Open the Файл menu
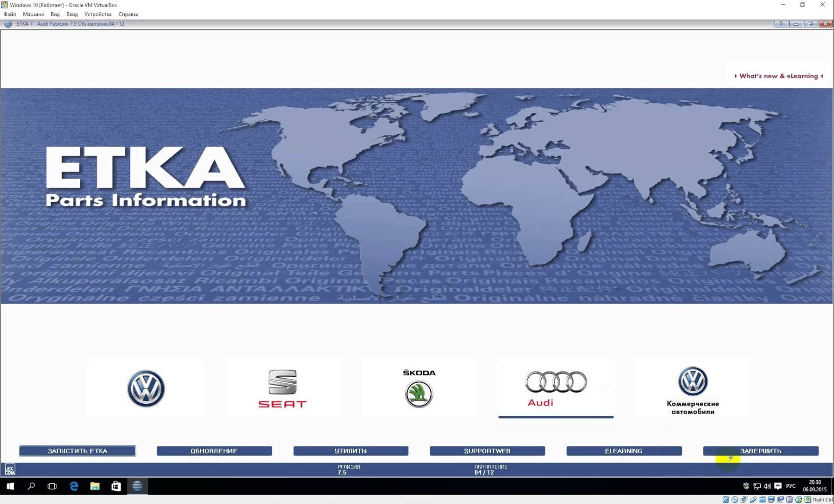The height and width of the screenshot is (504, 834). 10,14
